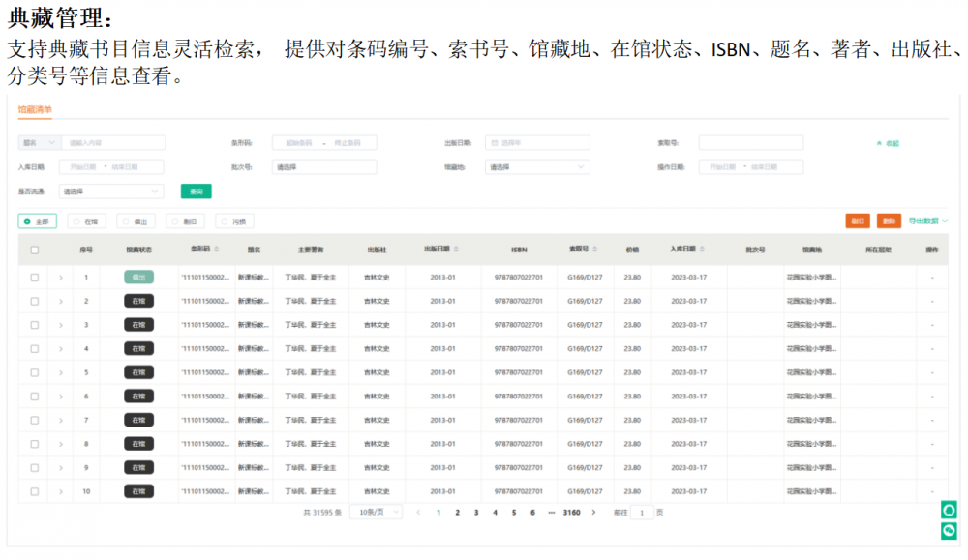Image resolution: width=968 pixels, height=560 pixels.
Task: Click the orange 删除 button
Action: pos(889,221)
